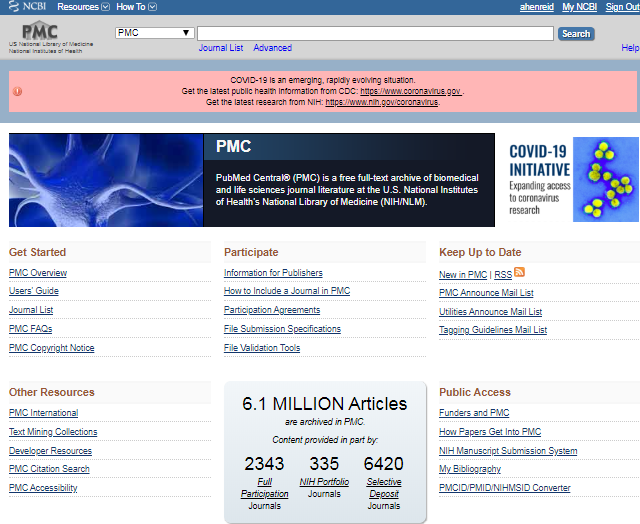Open File Validation Tools
Image resolution: width=640 pixels, height=524 pixels.
point(262,348)
